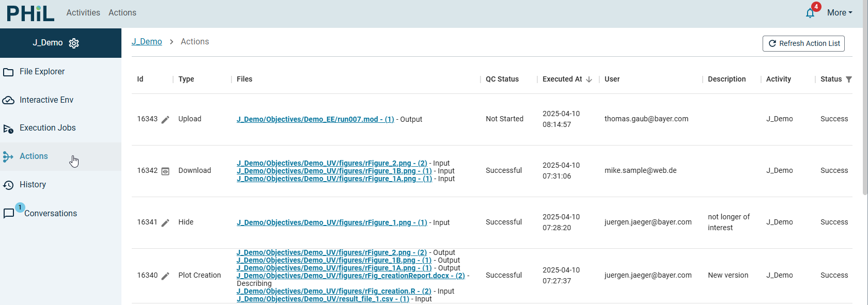Select History in the sidebar
Image resolution: width=868 pixels, height=305 pixels.
coord(33,185)
